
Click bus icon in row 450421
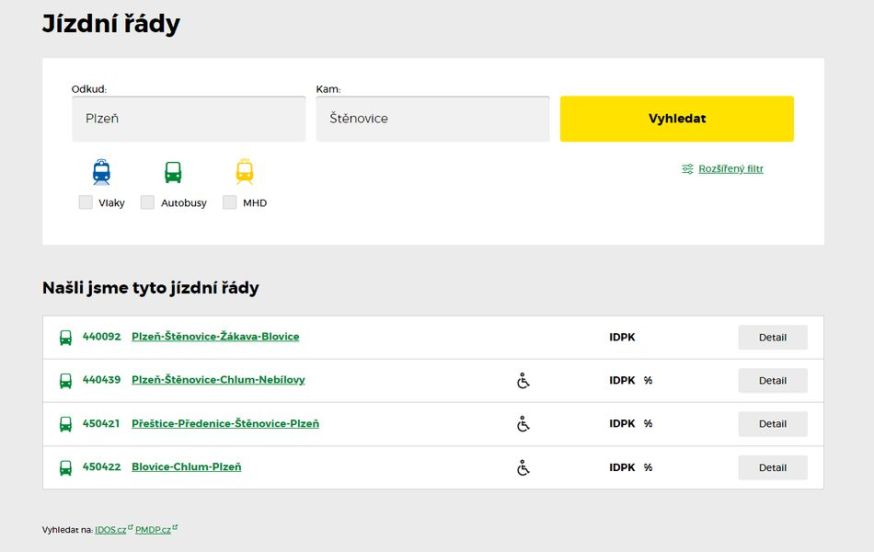pyautogui.click(x=66, y=424)
